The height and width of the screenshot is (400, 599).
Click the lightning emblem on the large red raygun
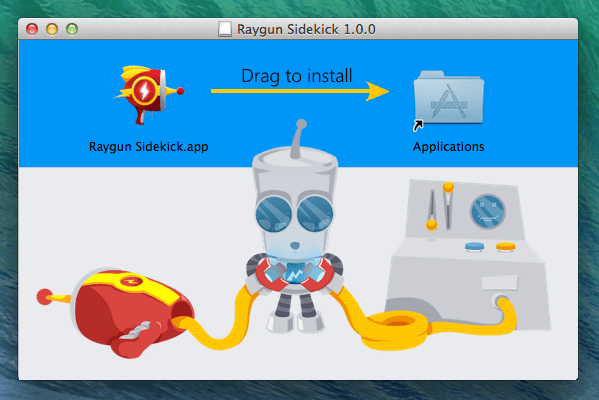click(131, 282)
